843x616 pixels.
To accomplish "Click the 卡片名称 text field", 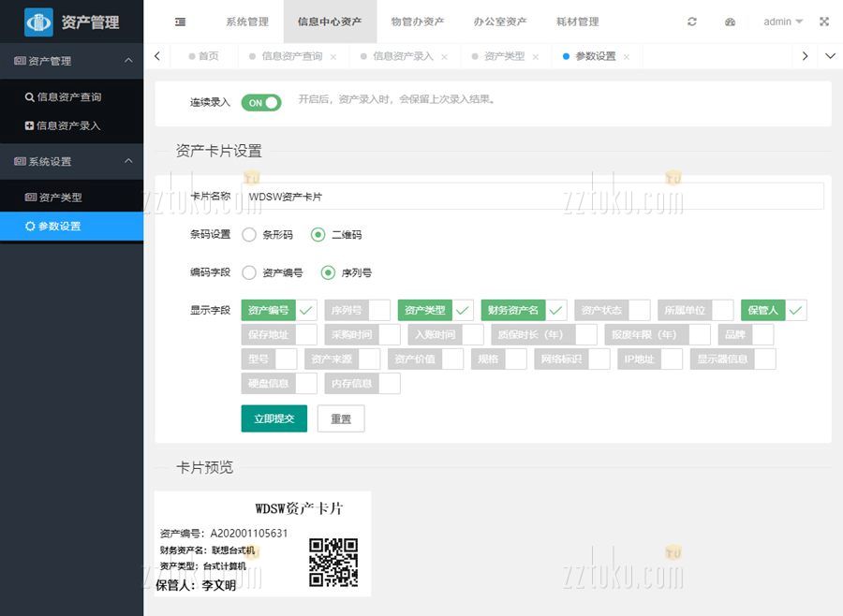I will [532, 197].
